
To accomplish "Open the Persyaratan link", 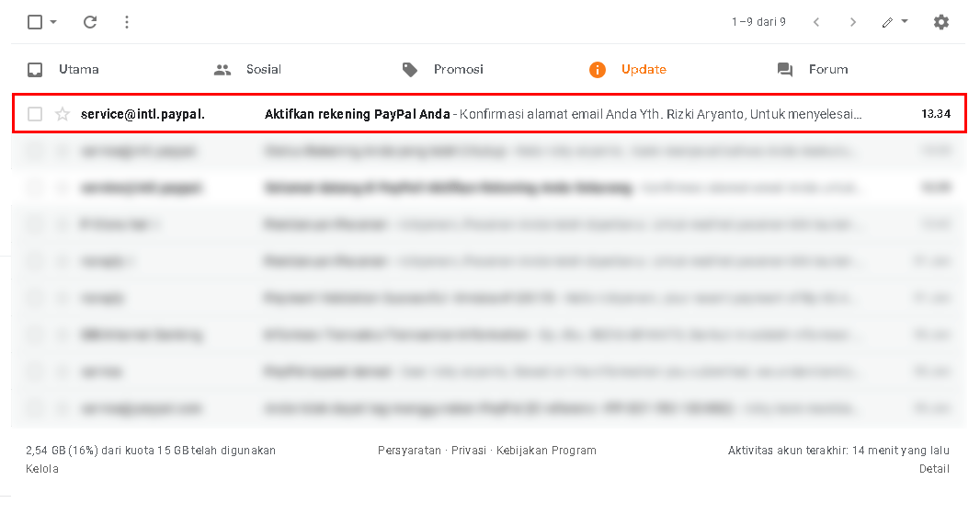I will [x=409, y=451].
